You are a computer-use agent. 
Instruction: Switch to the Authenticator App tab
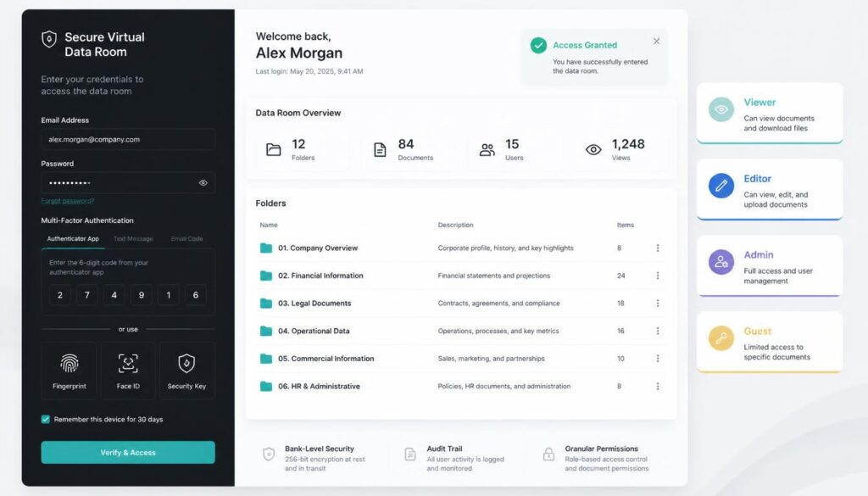click(x=73, y=238)
